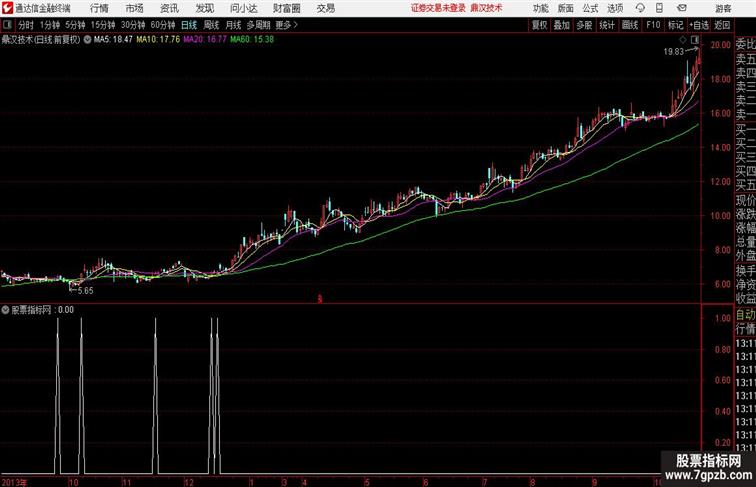Add stock with +自选 button

coord(699,25)
